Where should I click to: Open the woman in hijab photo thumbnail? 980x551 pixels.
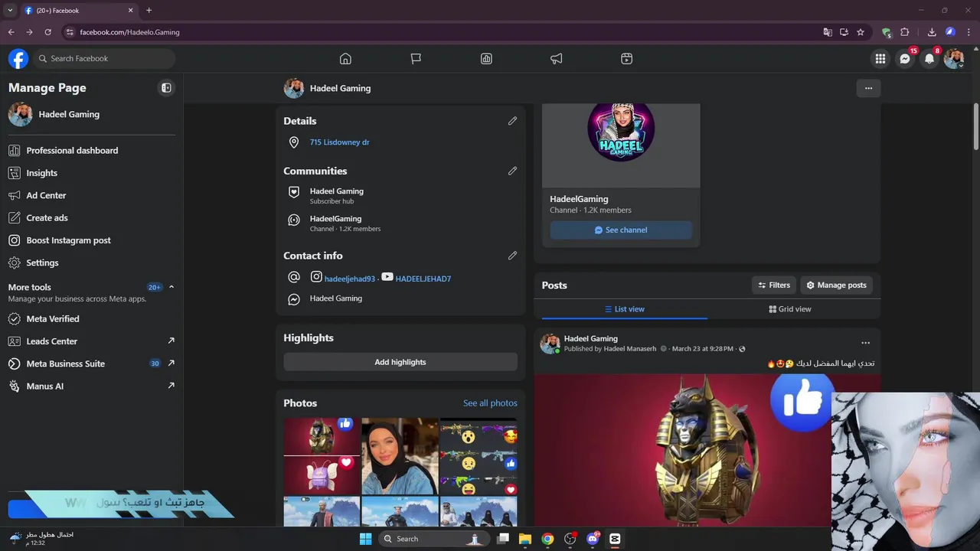point(400,456)
